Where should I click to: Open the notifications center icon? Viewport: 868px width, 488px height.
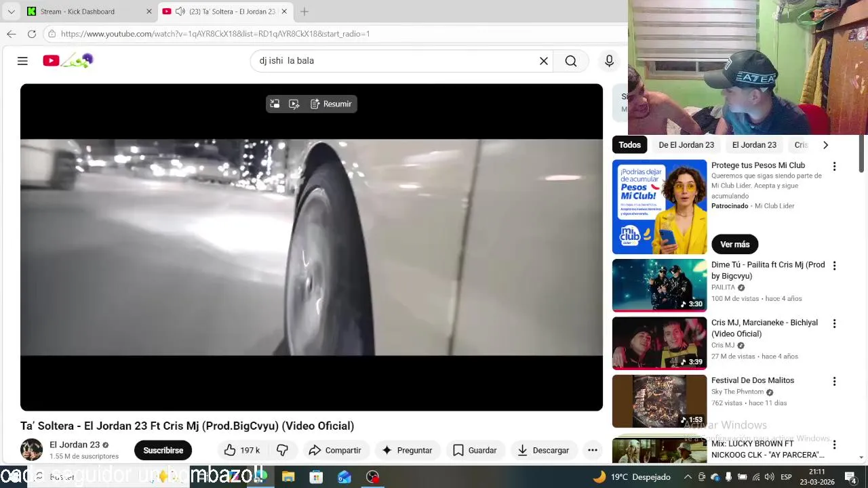click(850, 477)
